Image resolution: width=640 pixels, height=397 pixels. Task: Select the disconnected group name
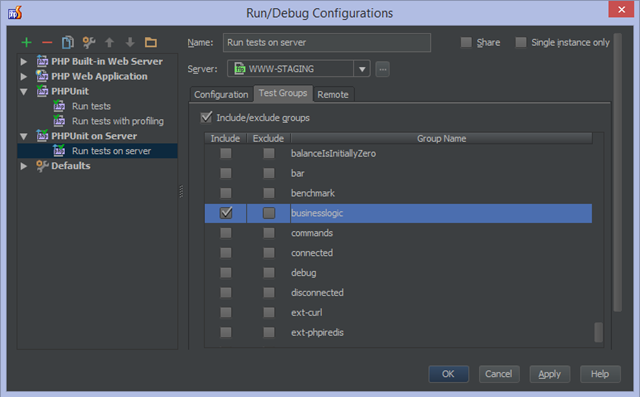coord(317,293)
